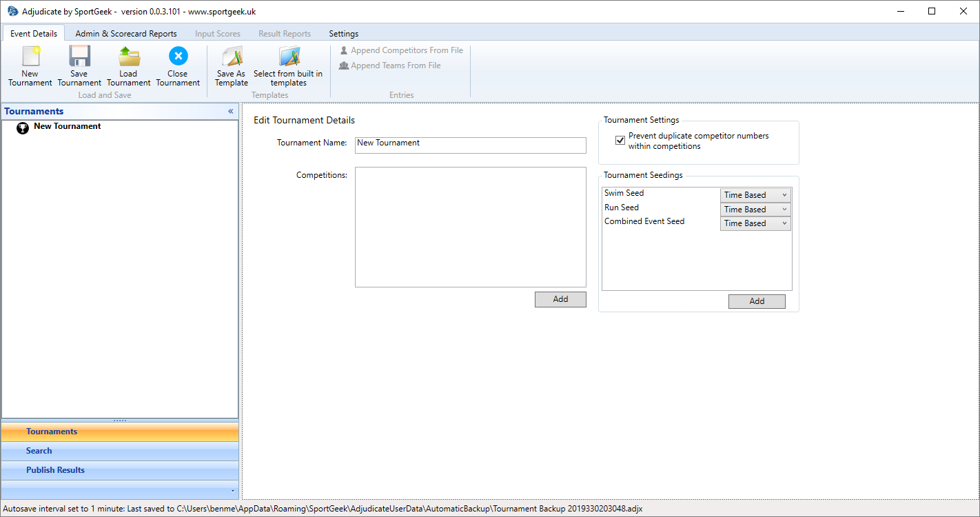Expand the navigation pane options arrow
The width and height of the screenshot is (980, 517).
tap(232, 491)
